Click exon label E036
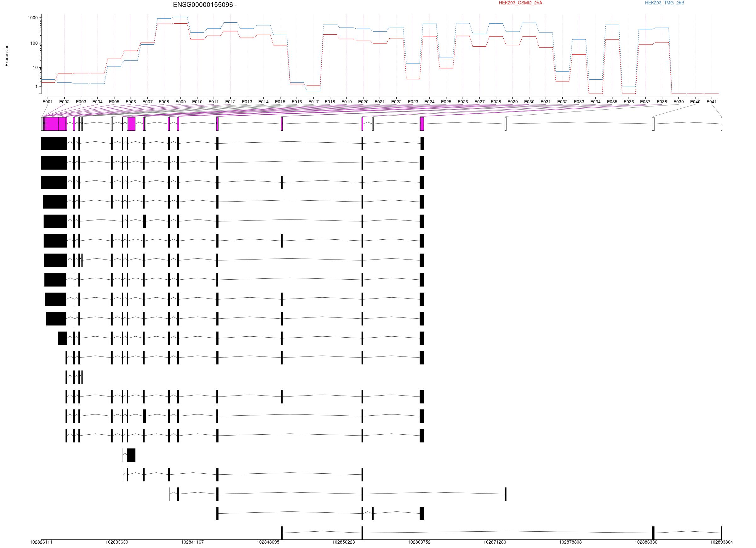 coord(629,102)
